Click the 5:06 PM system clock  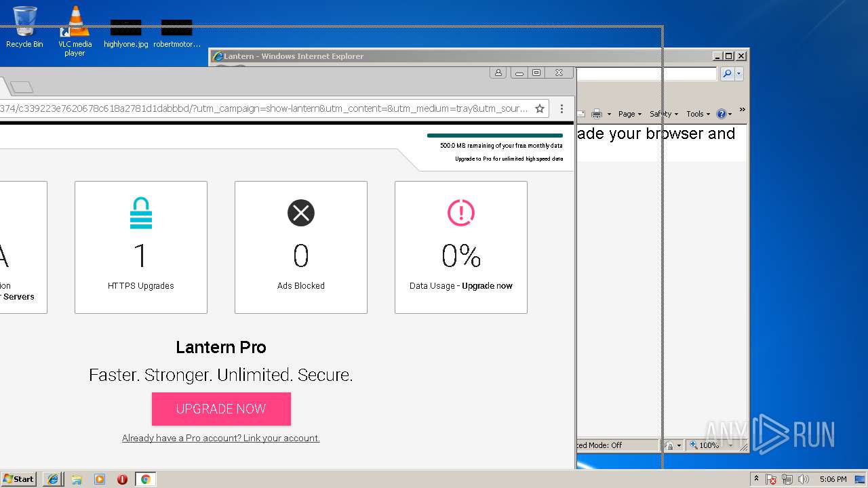click(x=833, y=479)
